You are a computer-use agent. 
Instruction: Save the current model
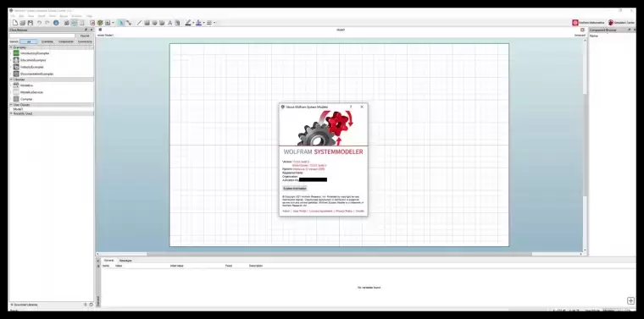point(30,23)
